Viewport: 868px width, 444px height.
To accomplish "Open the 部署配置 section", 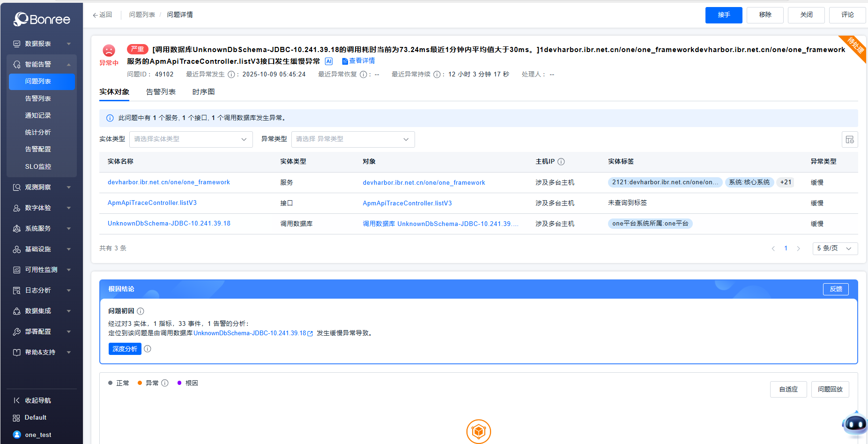I will pos(39,331).
